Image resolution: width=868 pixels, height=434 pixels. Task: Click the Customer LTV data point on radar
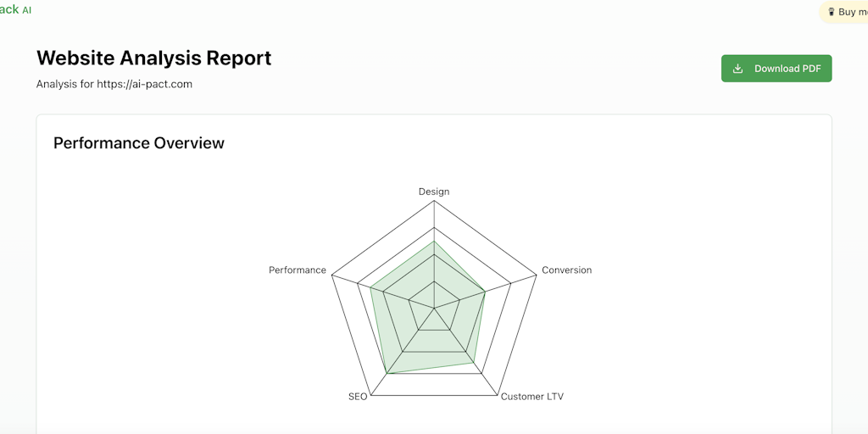click(474, 363)
